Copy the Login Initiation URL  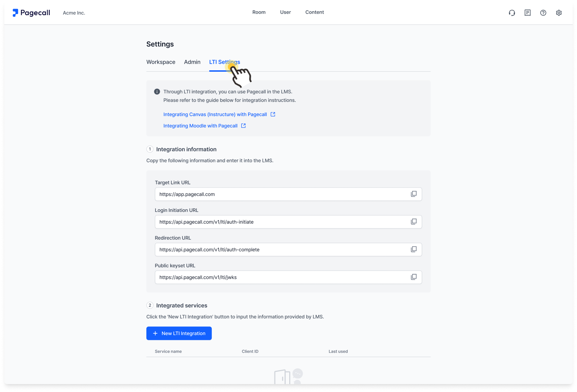[x=414, y=222]
